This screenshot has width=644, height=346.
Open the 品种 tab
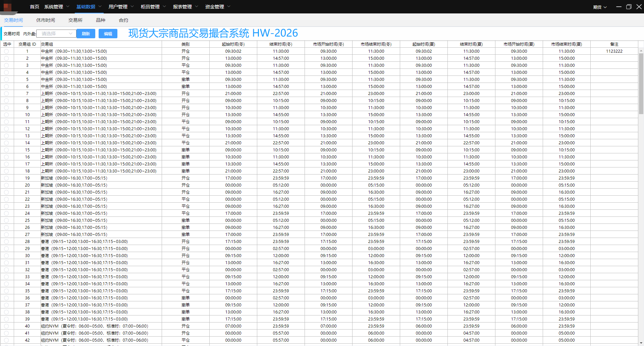pos(101,20)
